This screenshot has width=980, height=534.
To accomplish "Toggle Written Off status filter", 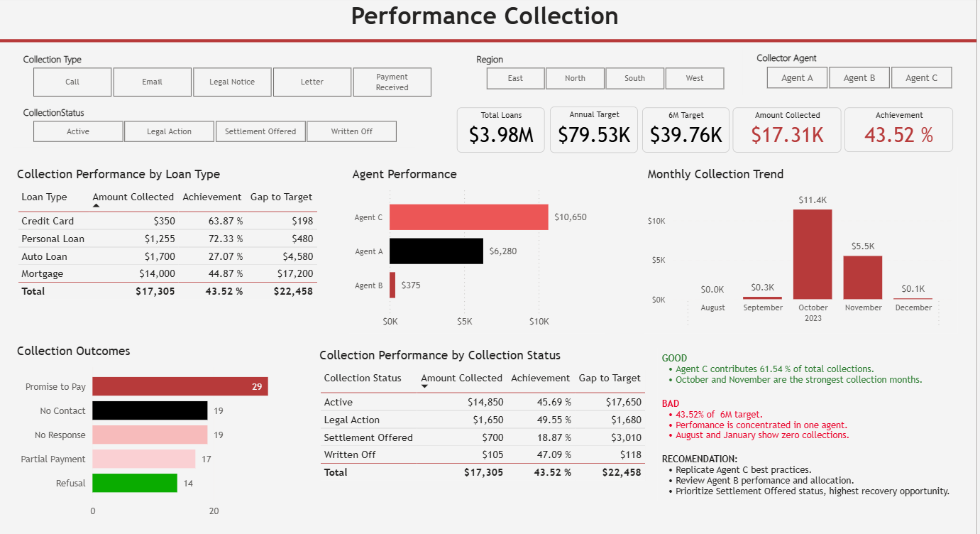I will pos(351,131).
